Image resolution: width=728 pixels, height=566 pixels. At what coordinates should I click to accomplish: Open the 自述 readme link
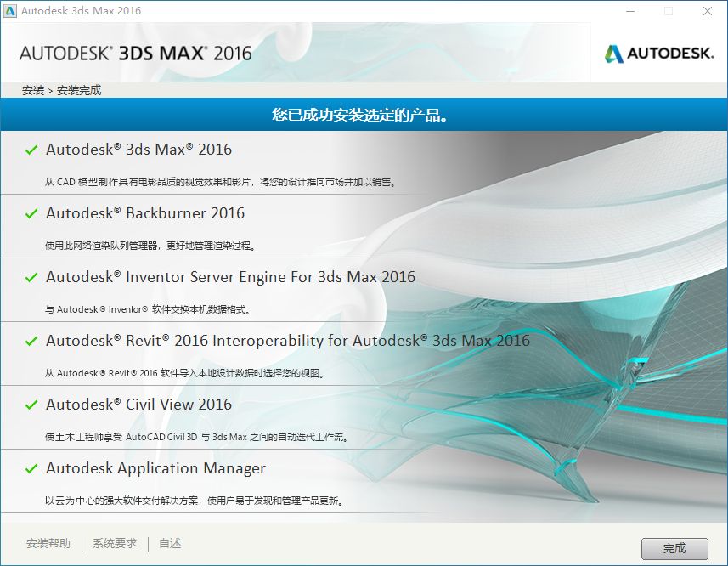click(170, 543)
